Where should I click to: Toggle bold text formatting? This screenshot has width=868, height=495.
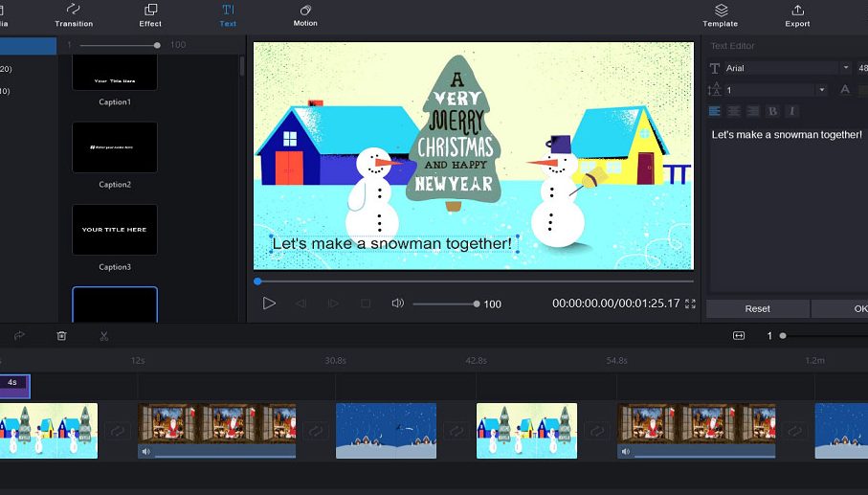click(x=772, y=111)
